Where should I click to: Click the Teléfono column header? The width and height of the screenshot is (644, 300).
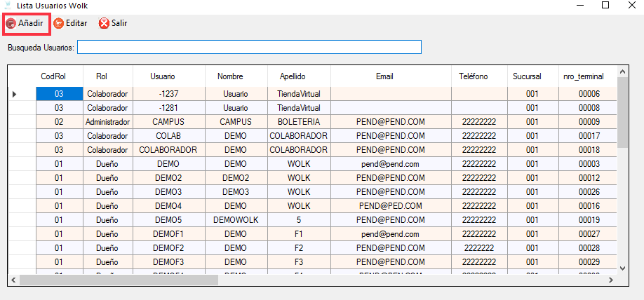coord(474,76)
